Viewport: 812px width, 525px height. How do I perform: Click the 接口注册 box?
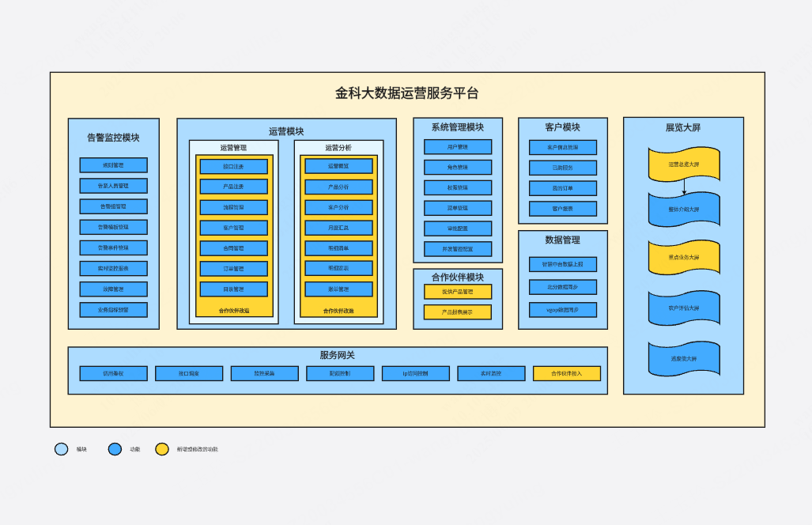coord(234,167)
